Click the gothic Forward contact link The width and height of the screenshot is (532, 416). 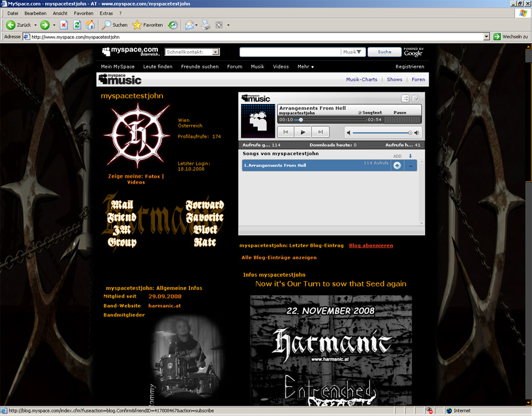click(205, 205)
